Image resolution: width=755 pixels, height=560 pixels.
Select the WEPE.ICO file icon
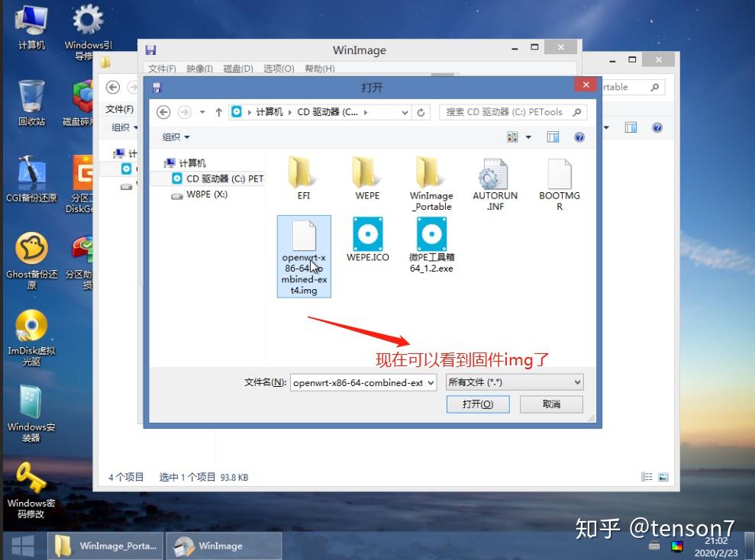point(368,239)
